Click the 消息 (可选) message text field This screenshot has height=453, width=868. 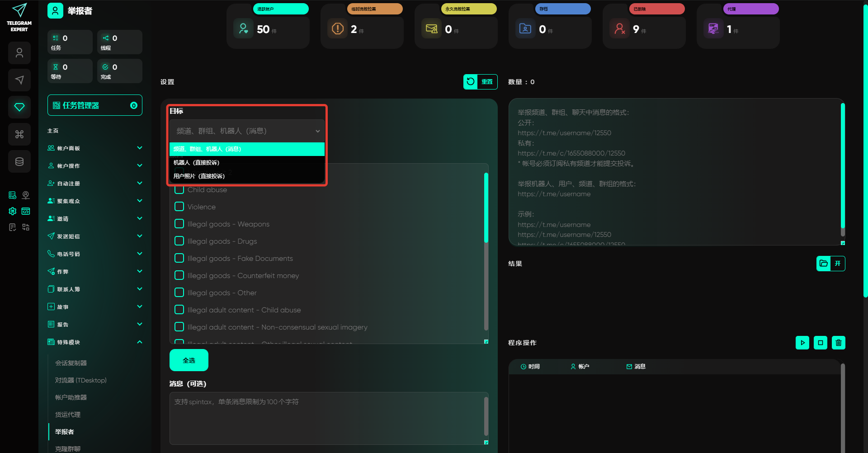[x=326, y=418]
